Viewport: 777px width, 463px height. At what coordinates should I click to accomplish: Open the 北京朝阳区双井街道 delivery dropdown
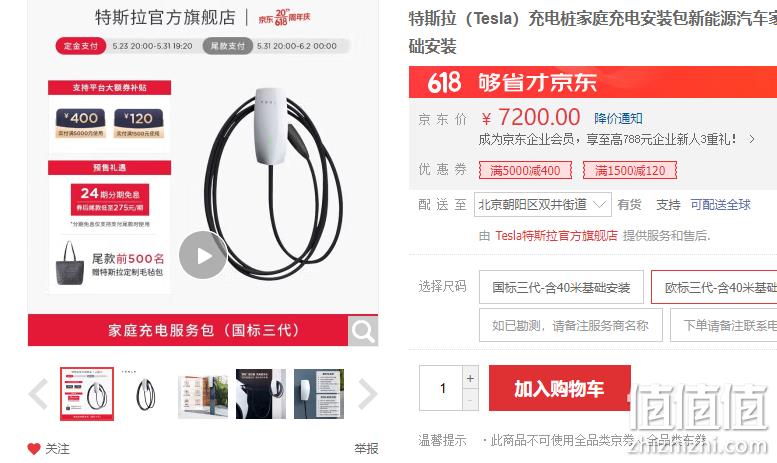(543, 204)
